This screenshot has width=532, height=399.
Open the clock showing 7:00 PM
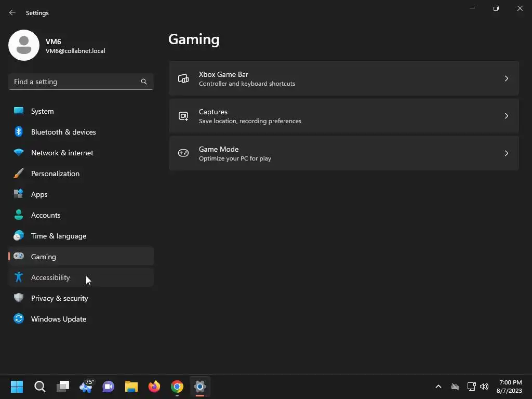point(509,386)
